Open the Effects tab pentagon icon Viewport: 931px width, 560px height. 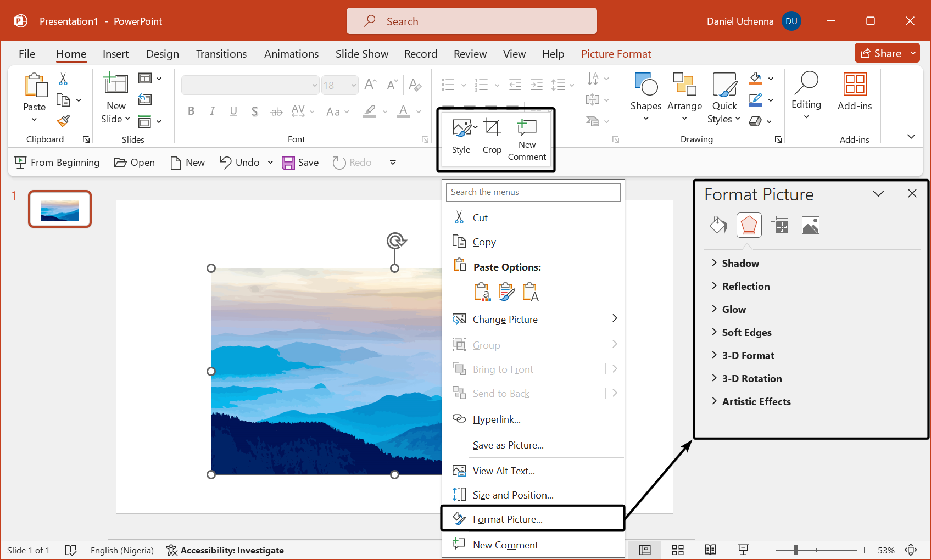[749, 225]
